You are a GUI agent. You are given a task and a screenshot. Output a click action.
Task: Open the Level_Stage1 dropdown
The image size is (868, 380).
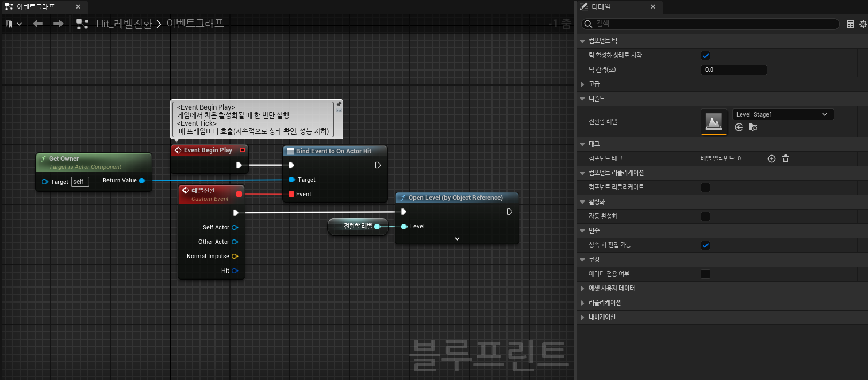[782, 114]
